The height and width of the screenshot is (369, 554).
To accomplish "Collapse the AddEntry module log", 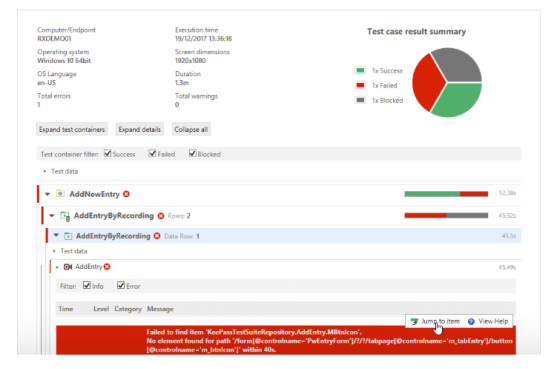I will (57, 267).
